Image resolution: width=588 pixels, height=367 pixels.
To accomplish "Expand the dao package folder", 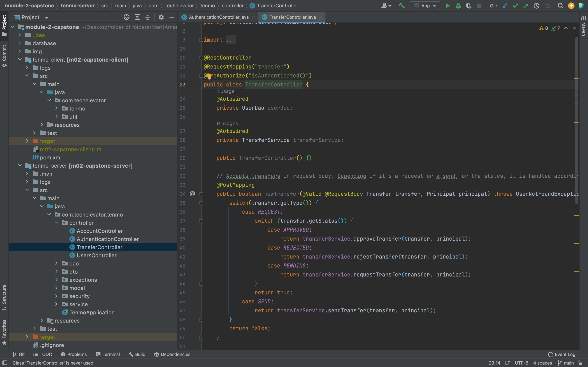I will 56,264.
